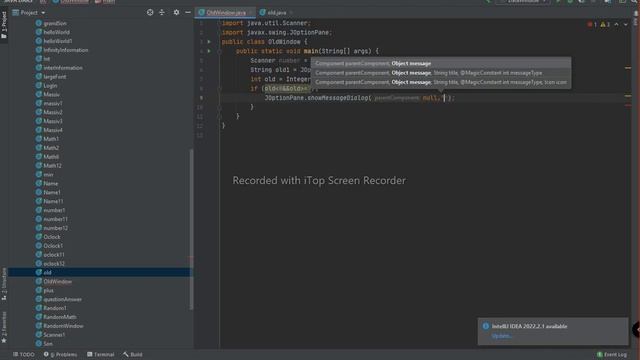The image size is (640, 360).
Task: Collapse the main method fold marker
Action: coord(220,51)
